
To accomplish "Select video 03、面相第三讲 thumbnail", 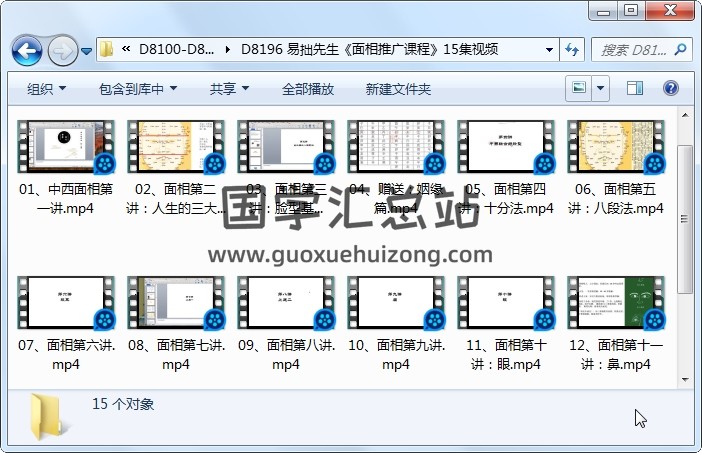I will 286,147.
